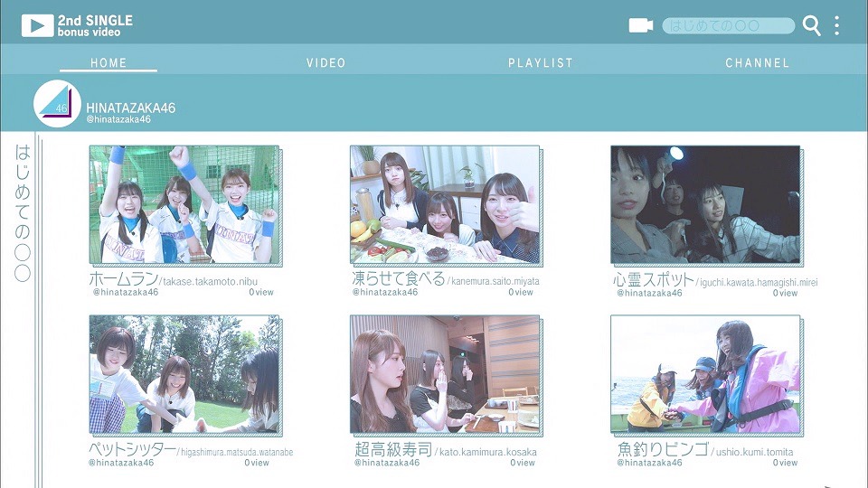Play the 凍らせて食べる video thumbnail

(x=445, y=204)
